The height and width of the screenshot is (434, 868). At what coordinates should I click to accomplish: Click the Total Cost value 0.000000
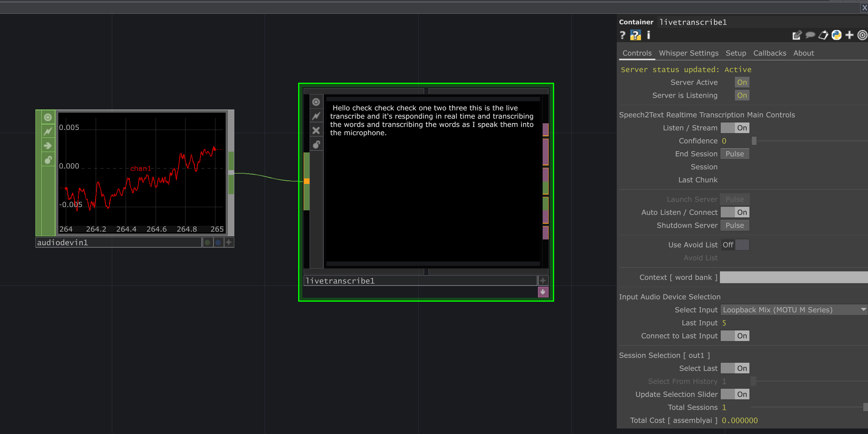(740, 420)
